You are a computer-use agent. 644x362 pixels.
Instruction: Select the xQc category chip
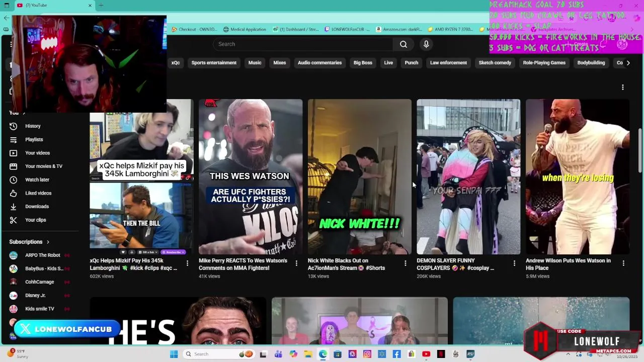click(x=175, y=63)
